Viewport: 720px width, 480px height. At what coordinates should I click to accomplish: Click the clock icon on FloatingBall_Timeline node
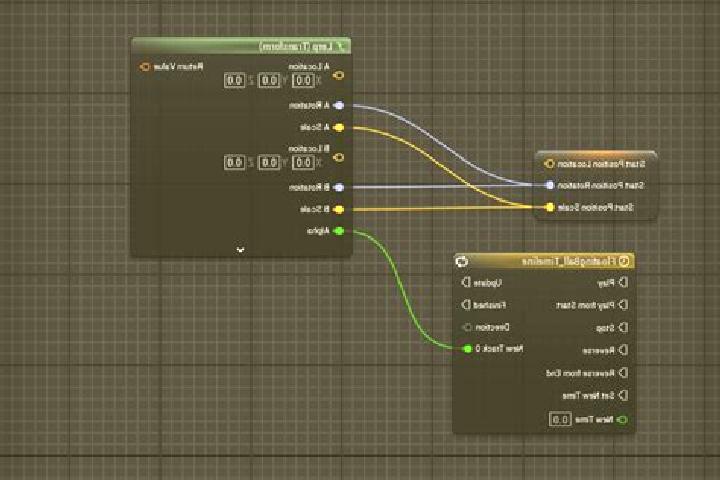[624, 261]
